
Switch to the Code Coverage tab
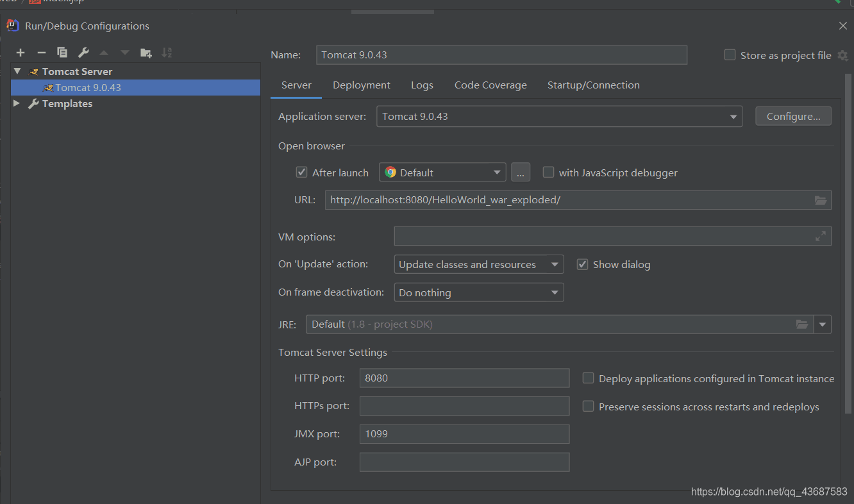[490, 85]
